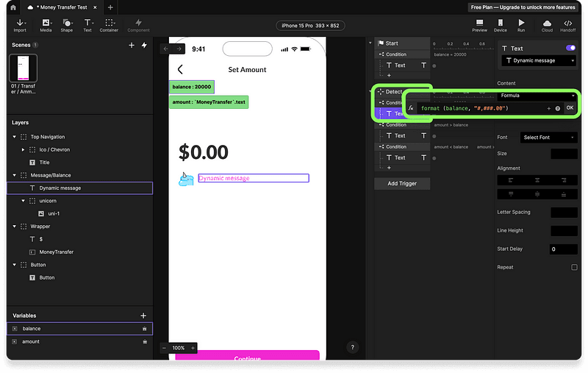Open the Media tool
This screenshot has width=588, height=373.
click(x=46, y=25)
